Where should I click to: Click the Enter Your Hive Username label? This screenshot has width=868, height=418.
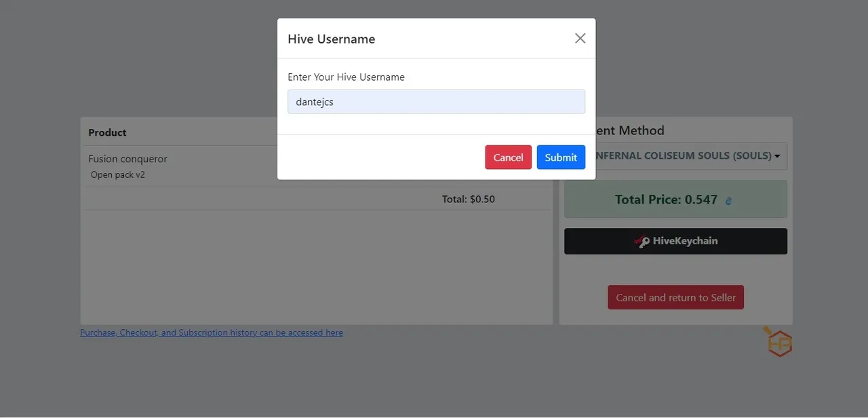coord(346,77)
